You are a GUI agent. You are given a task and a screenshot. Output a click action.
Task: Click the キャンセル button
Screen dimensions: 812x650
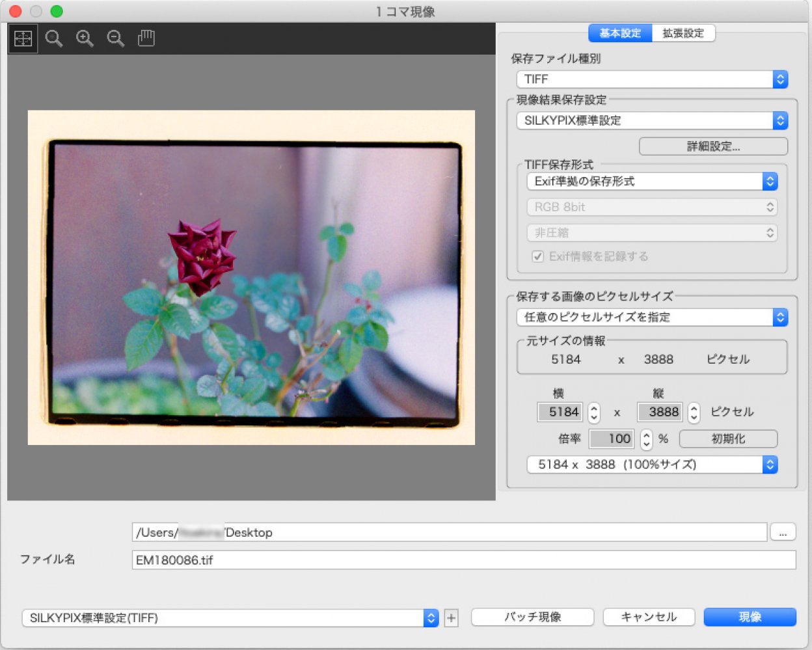649,617
